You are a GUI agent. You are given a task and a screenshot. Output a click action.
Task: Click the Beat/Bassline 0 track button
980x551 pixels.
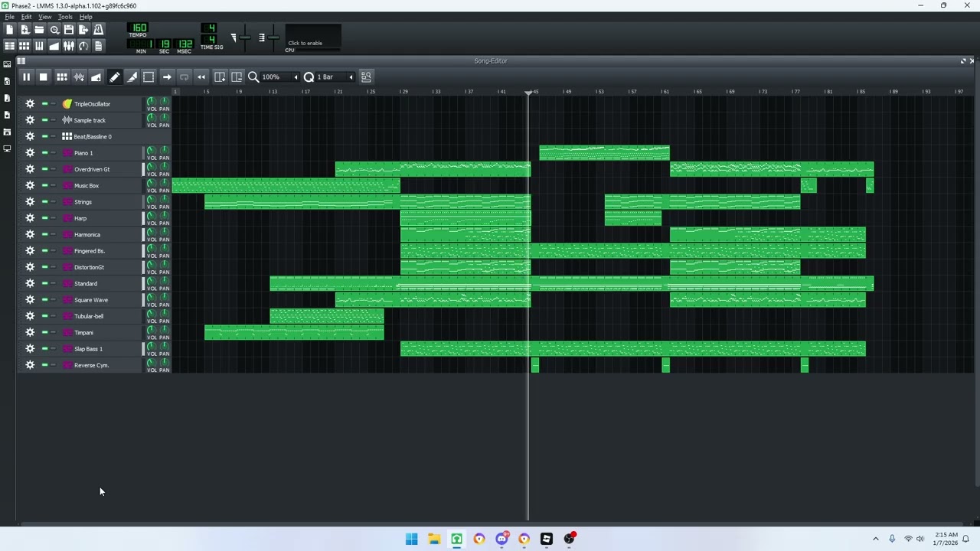click(101, 136)
